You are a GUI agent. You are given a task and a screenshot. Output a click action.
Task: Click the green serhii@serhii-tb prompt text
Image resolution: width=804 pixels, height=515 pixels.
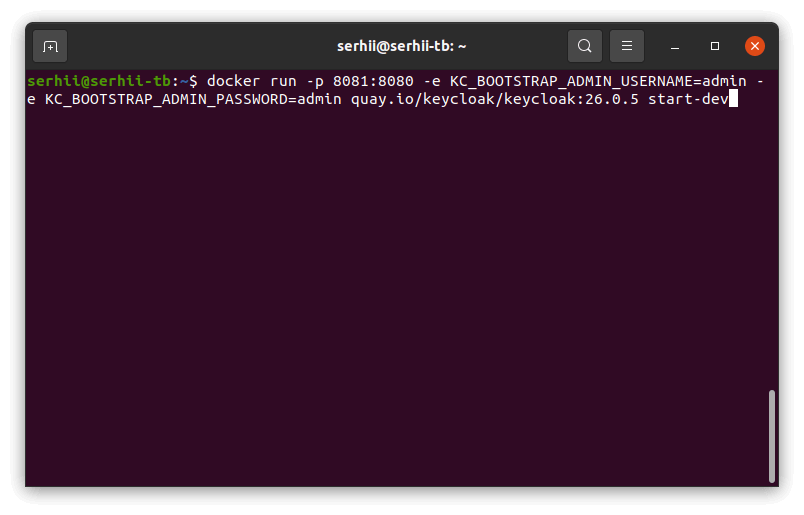(99, 80)
